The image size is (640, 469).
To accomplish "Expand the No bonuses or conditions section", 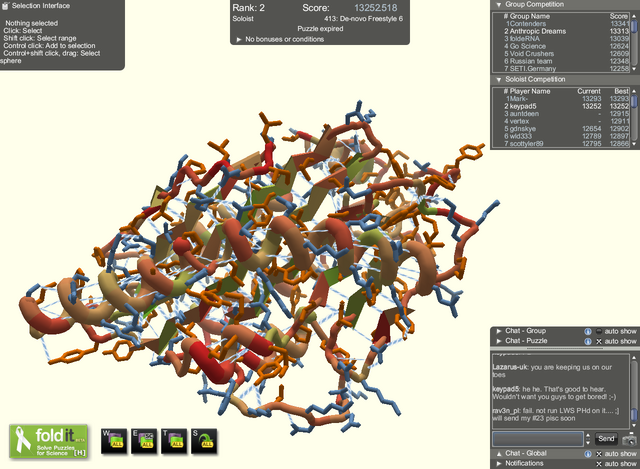I will pos(239,40).
